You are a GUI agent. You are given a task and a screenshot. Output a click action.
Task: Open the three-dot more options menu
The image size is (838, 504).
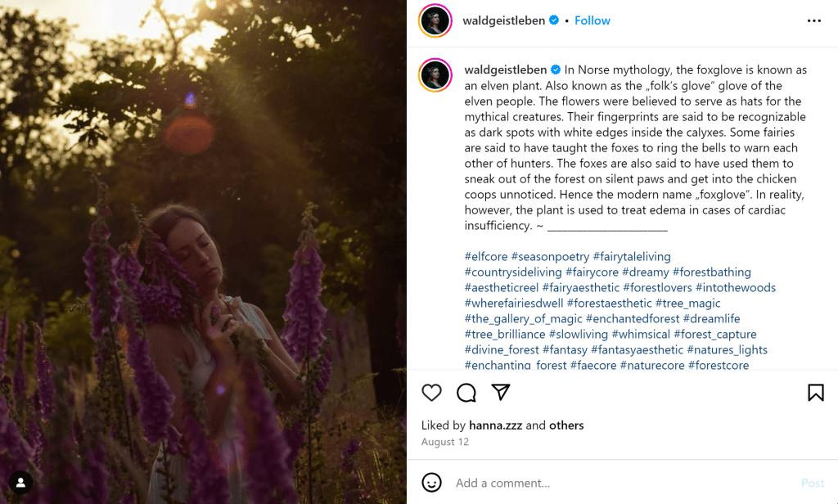click(813, 20)
